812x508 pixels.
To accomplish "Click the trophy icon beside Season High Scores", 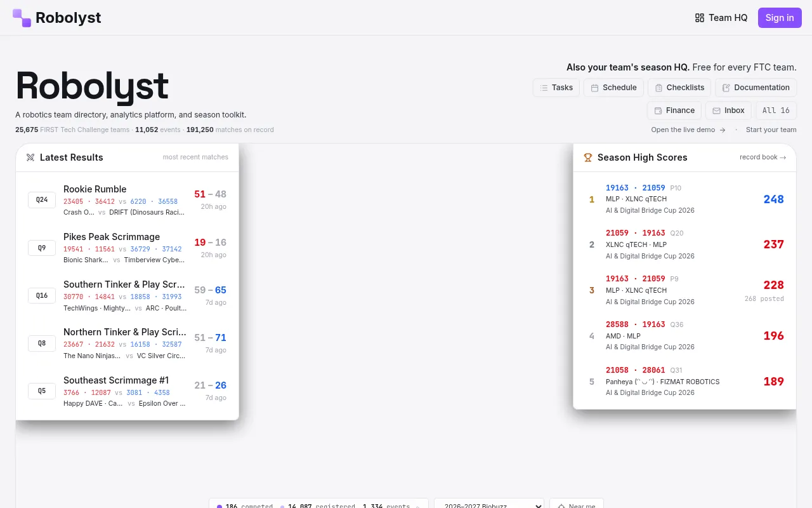I will 588,157.
